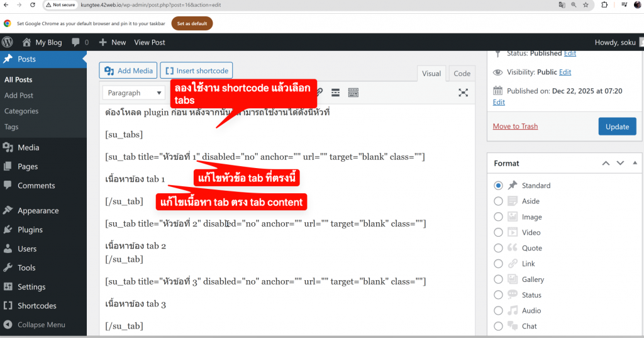
Task: Open the Paragraph format dropdown
Action: coord(134,93)
